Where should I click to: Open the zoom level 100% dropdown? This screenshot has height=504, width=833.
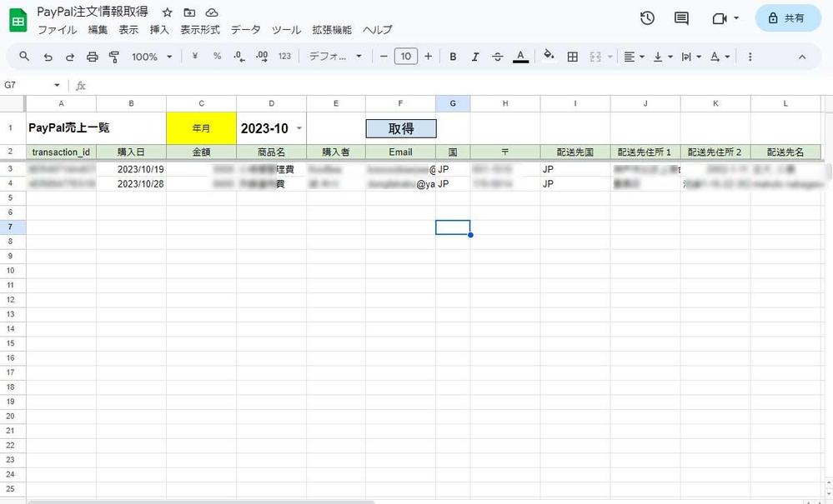152,57
